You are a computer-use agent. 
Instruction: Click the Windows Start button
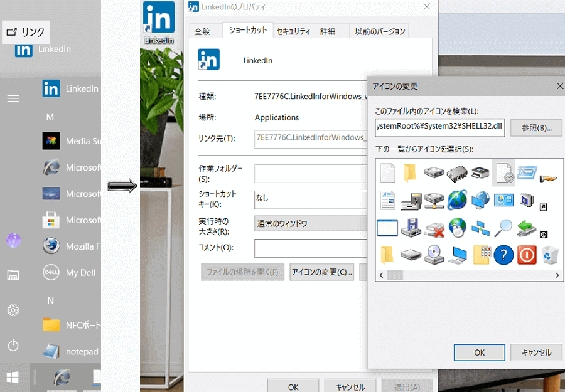tap(13, 378)
